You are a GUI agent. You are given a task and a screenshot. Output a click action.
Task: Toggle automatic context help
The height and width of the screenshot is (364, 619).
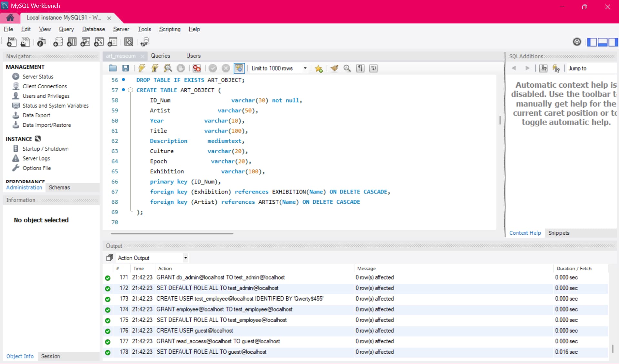click(x=556, y=68)
